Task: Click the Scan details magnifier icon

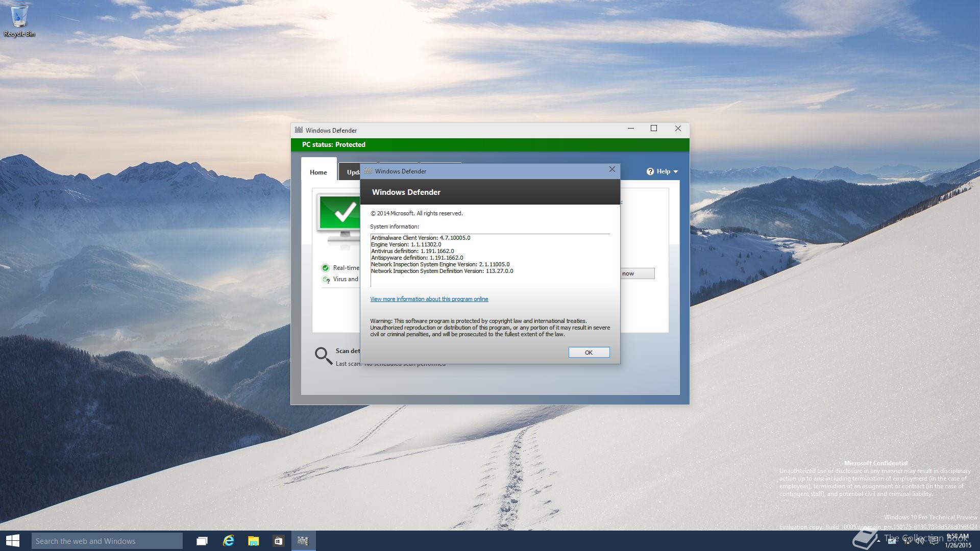Action: (x=323, y=356)
